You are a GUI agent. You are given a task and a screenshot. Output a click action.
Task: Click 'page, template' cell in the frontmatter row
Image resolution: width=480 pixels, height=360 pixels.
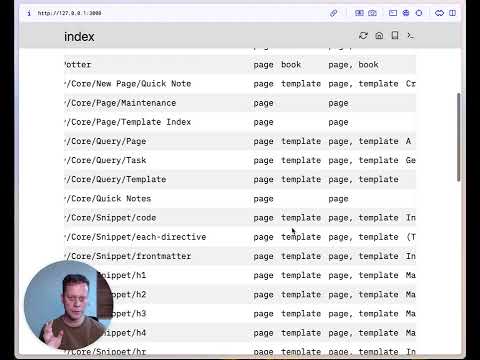[363, 256]
